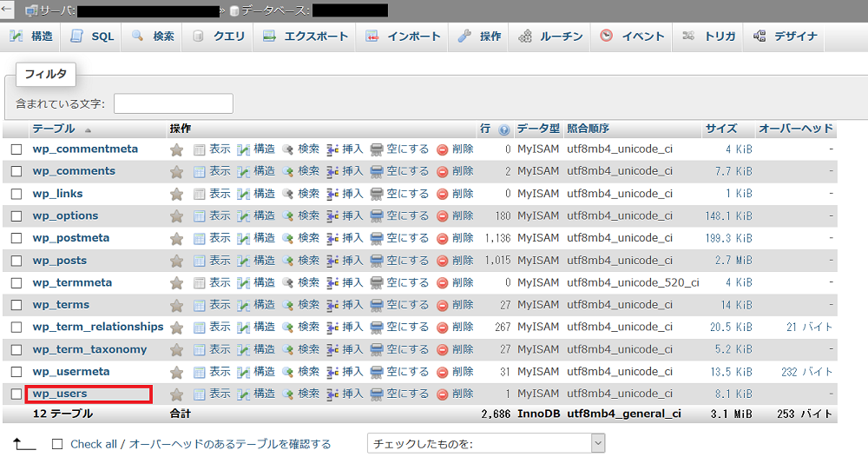This screenshot has width=868, height=457.
Task: Toggle the Check all checkbox
Action: tap(57, 444)
